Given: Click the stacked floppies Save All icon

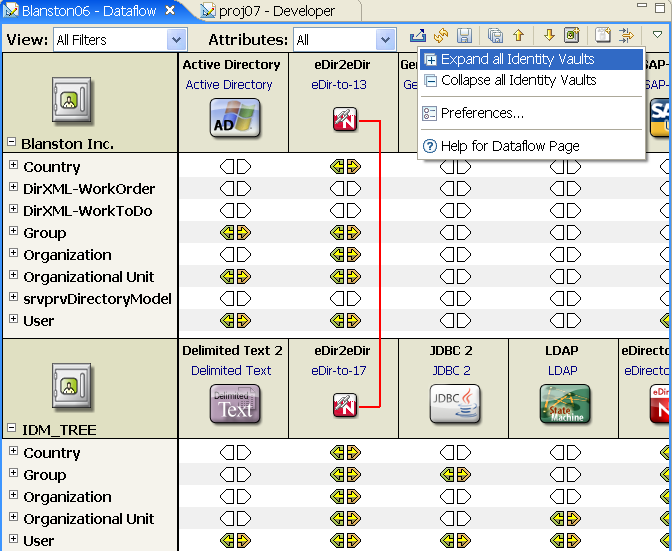Looking at the screenshot, I should tap(495, 36).
